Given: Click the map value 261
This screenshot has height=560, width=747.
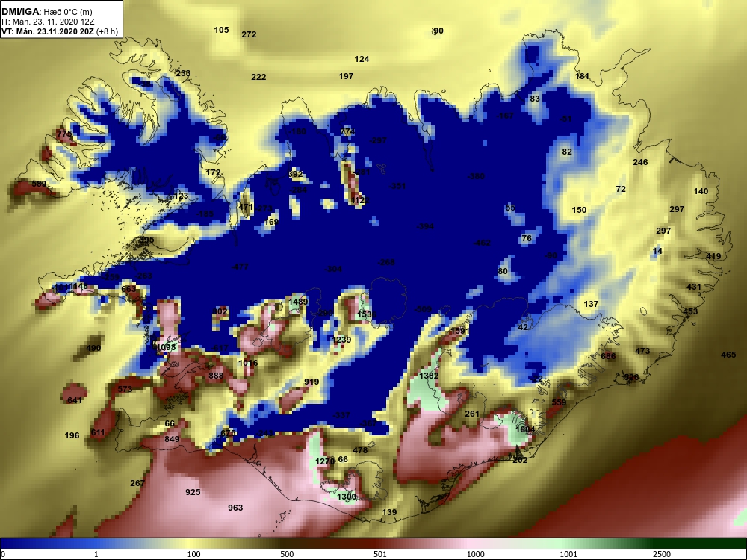Looking at the screenshot, I should (471, 414).
